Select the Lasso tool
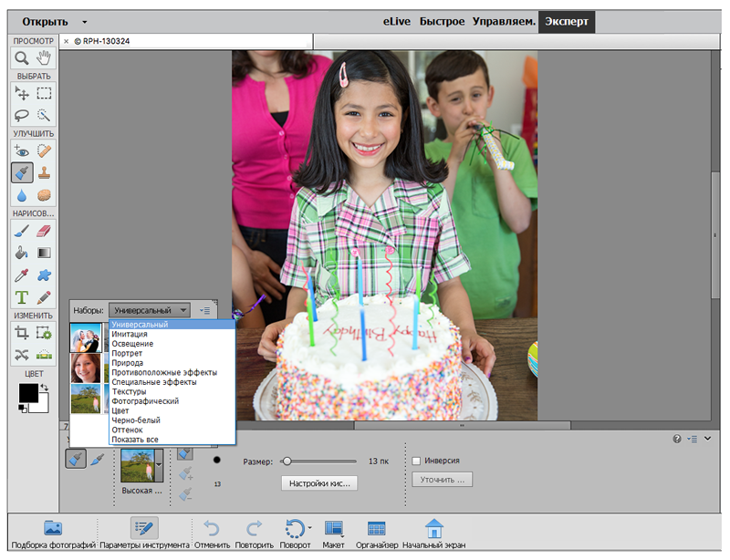 point(22,116)
